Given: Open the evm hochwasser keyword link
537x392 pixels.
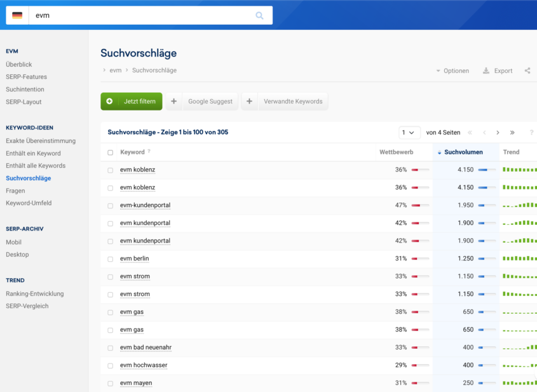Looking at the screenshot, I should click(144, 365).
